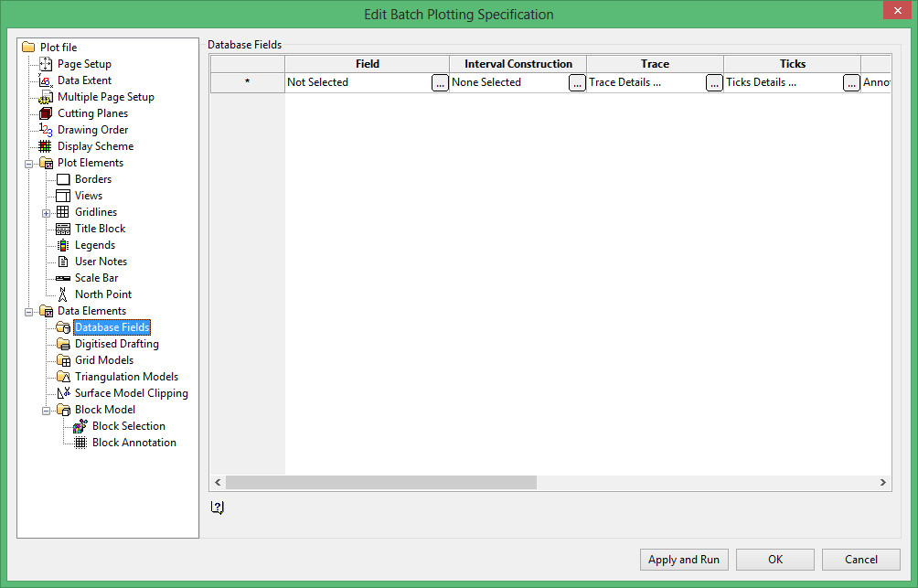Click the Interval Construction column header
The image size is (918, 588).
pos(518,64)
